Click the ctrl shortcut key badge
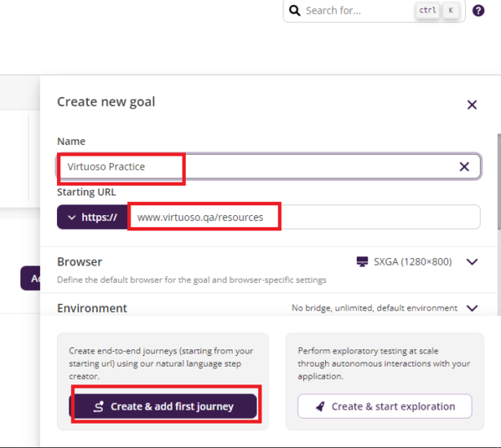The height and width of the screenshot is (448, 501). click(x=427, y=11)
